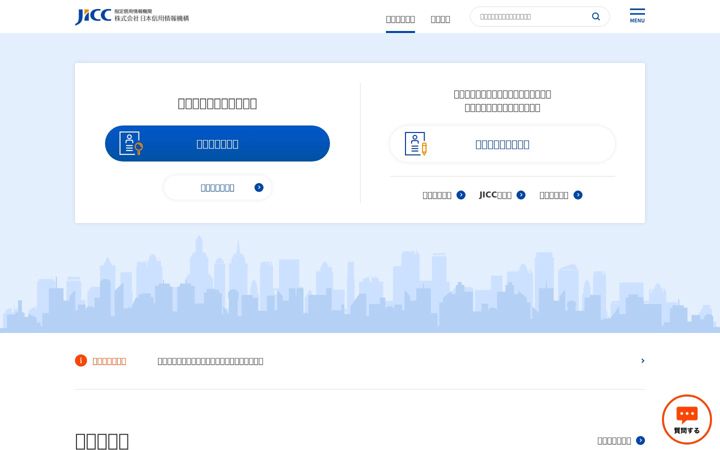Open the link left of the JICC link
Viewport: 720px width, 450px height.
(x=444, y=195)
